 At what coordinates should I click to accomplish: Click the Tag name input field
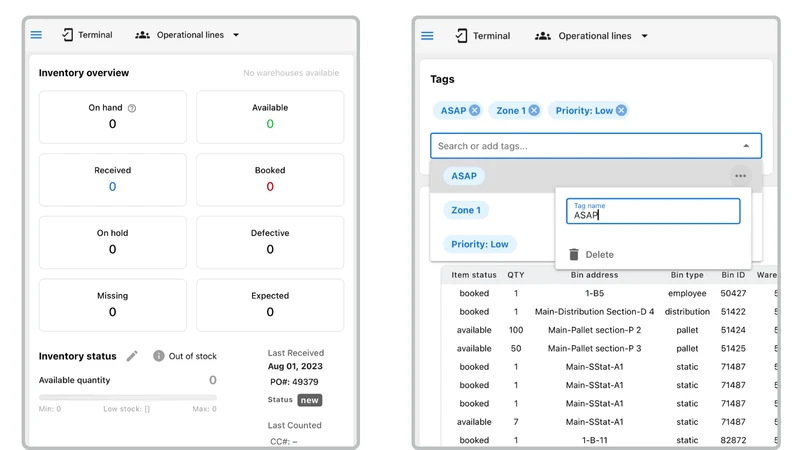coord(653,211)
